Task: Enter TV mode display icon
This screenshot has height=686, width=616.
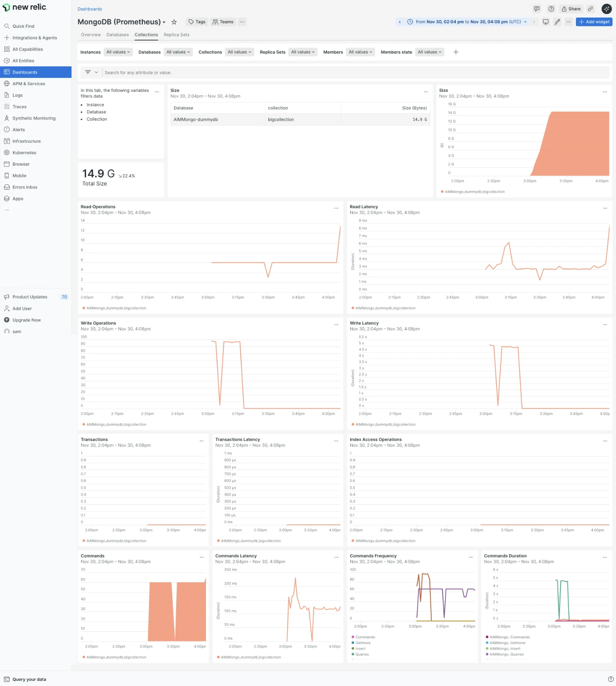Action: coord(546,22)
